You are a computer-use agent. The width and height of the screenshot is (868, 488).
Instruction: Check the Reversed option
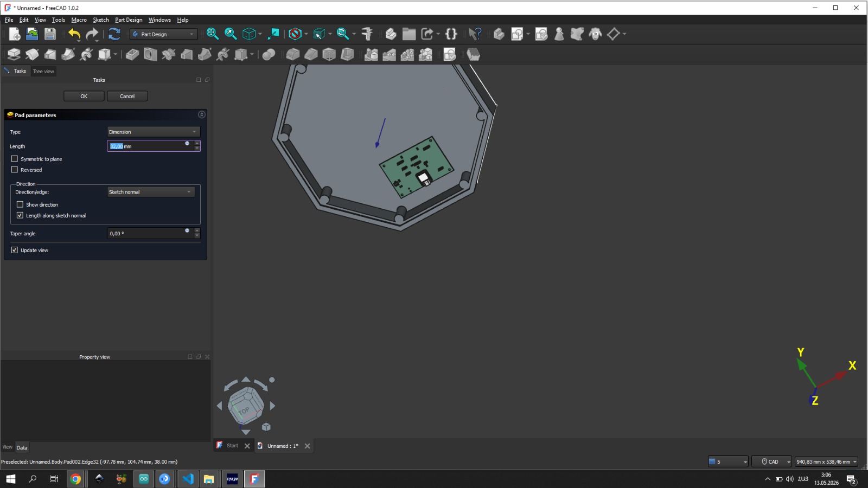pos(15,170)
